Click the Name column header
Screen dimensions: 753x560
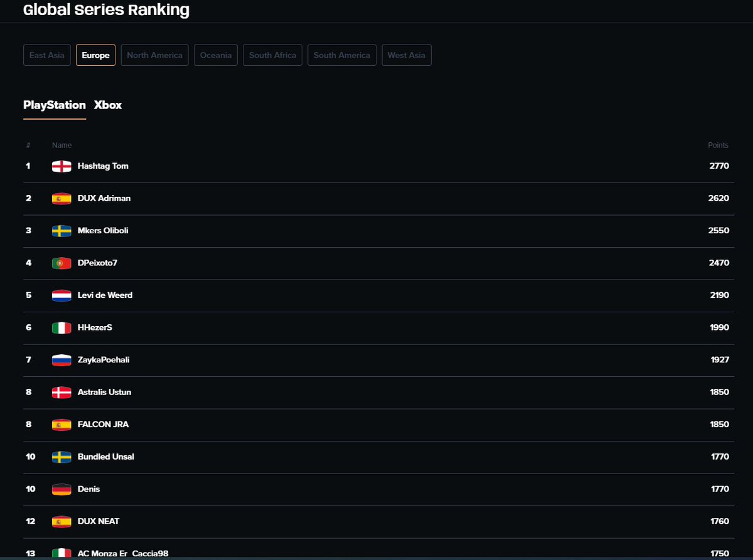click(x=62, y=145)
